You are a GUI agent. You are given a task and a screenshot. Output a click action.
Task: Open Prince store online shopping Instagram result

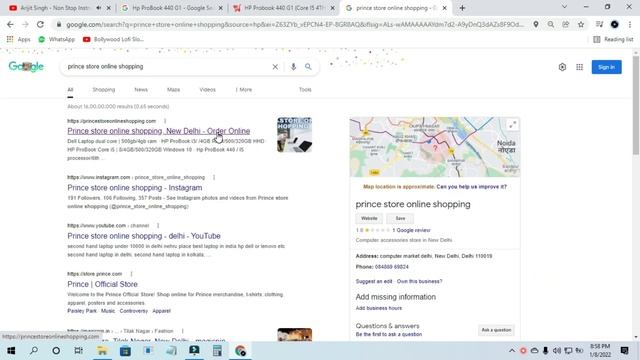click(135, 188)
